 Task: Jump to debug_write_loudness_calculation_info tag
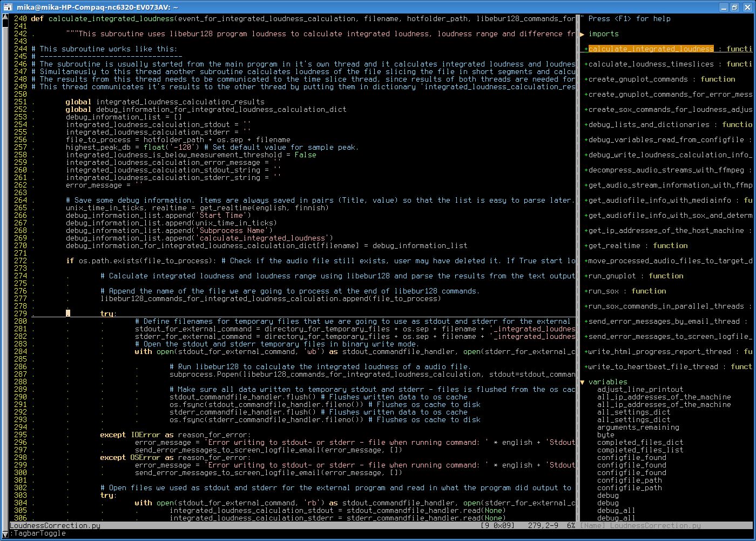pyautogui.click(x=670, y=155)
